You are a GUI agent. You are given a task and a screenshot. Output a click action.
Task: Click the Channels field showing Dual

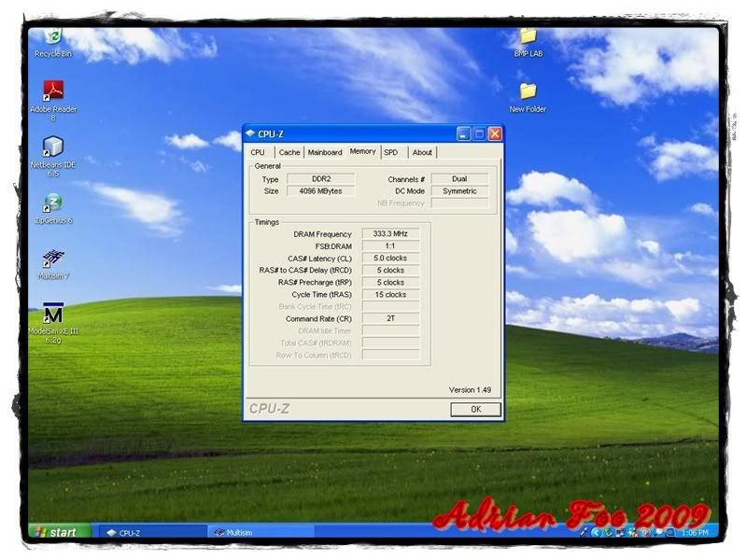pos(459,179)
